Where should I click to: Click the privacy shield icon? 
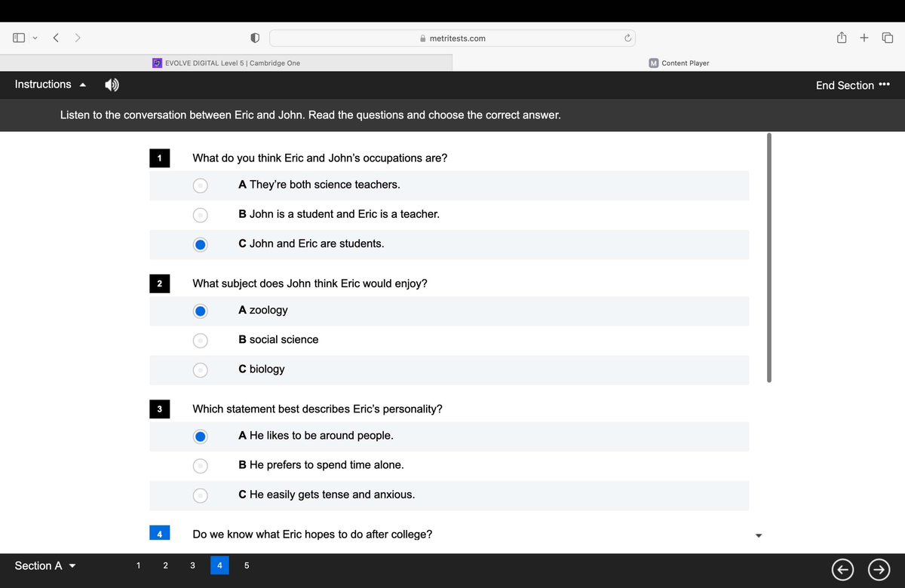tap(255, 38)
